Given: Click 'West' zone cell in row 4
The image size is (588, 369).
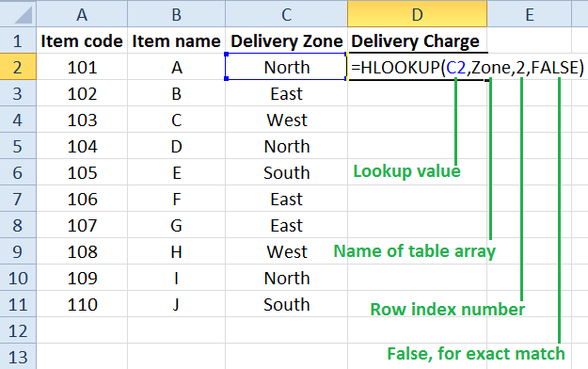Looking at the screenshot, I should pyautogui.click(x=287, y=119).
